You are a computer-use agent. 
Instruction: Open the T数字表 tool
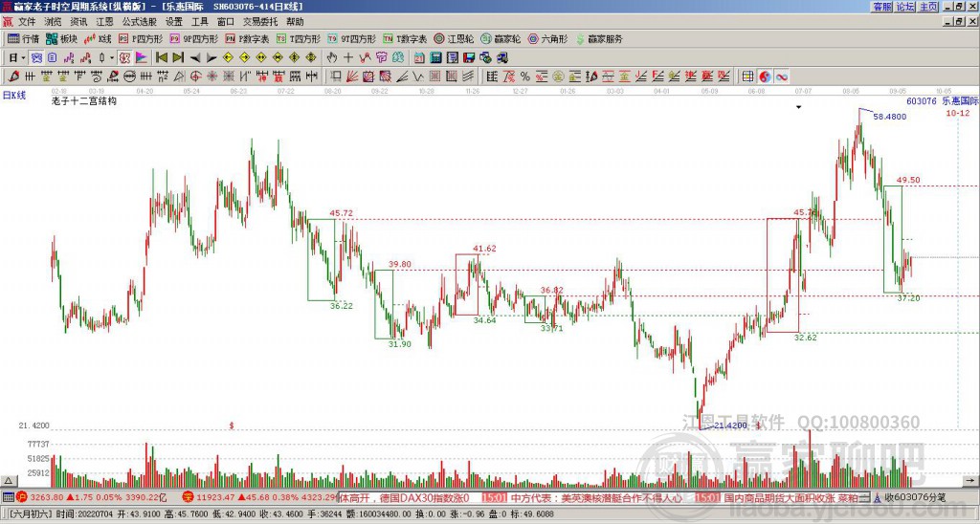[405, 38]
